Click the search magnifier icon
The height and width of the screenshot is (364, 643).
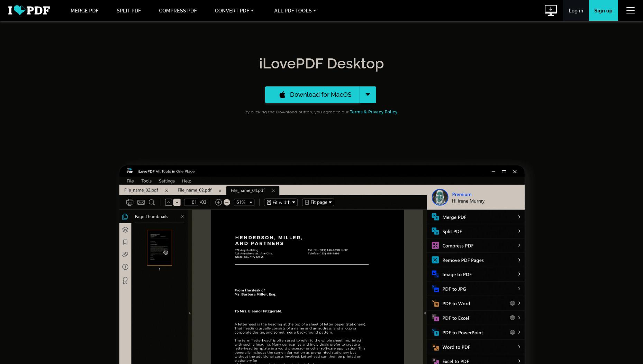coord(152,202)
